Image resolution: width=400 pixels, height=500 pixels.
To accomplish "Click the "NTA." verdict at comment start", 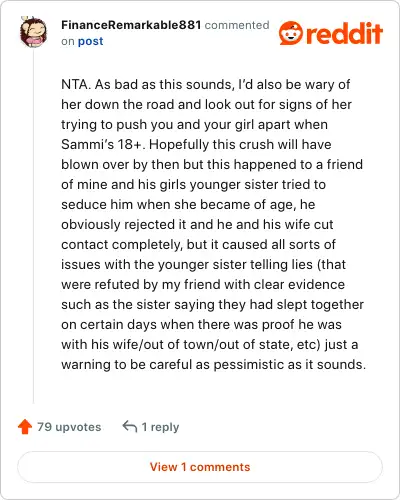I will pyautogui.click(x=76, y=84).
